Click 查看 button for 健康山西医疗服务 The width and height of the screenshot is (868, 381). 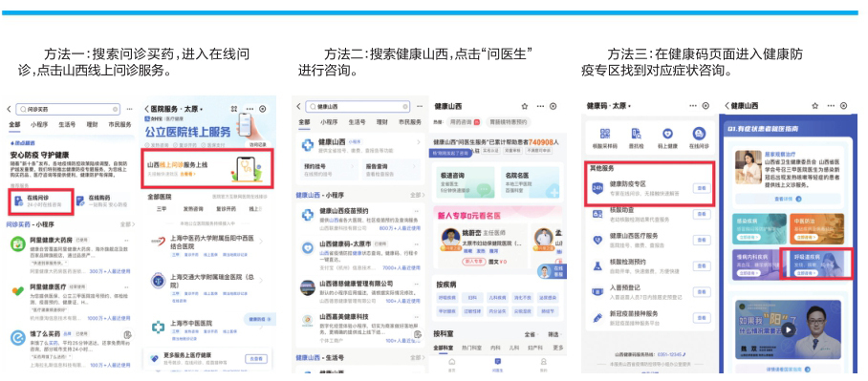point(702,240)
